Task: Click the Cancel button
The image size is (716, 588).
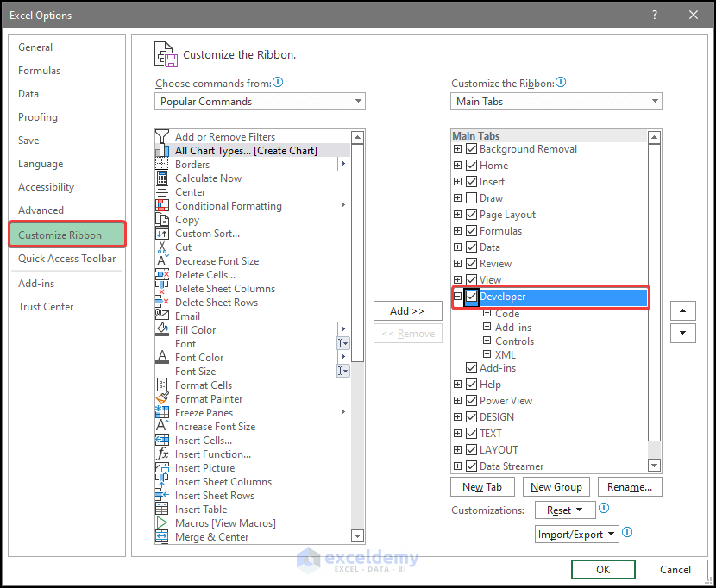Action: click(675, 569)
